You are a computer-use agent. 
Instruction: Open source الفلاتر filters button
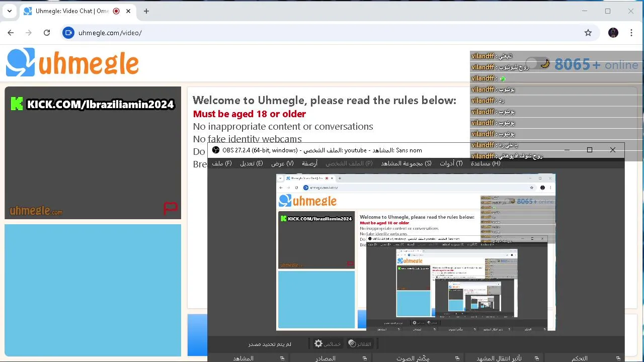[x=360, y=344]
